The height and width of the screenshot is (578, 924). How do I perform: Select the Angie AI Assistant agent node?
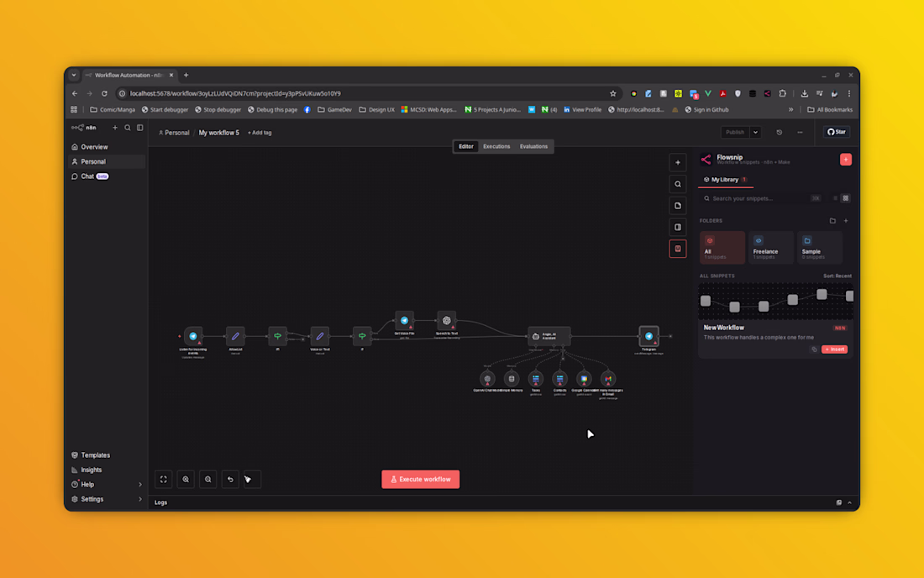tap(549, 336)
